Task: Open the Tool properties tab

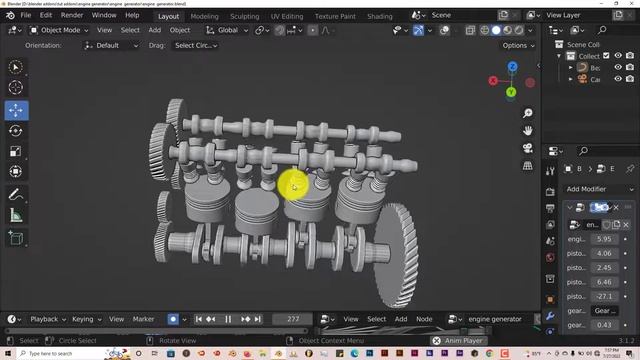Action: tap(550, 171)
